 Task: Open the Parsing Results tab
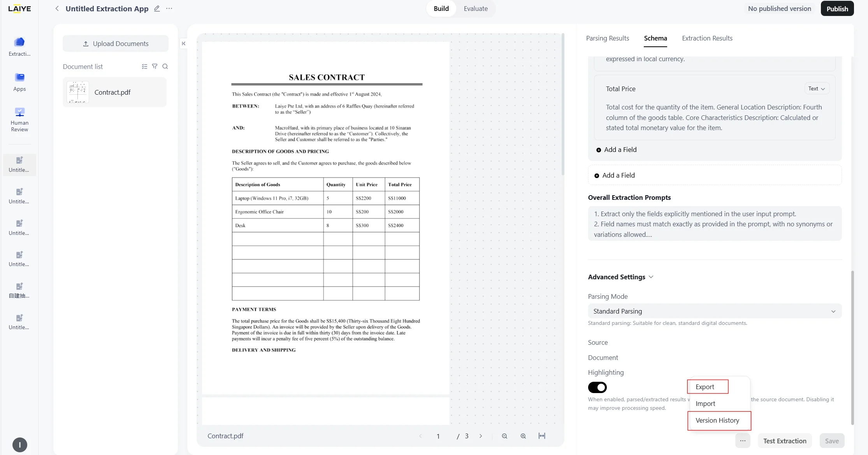[x=608, y=38]
